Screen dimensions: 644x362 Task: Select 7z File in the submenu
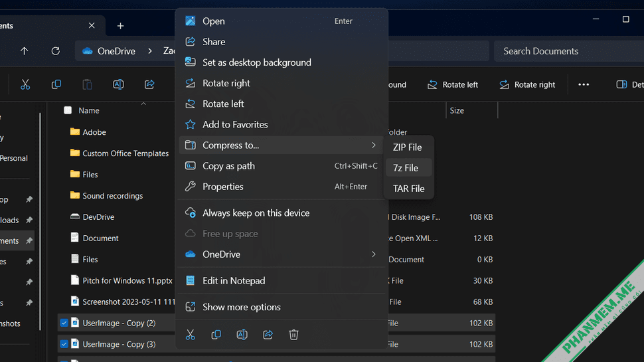[409, 167]
